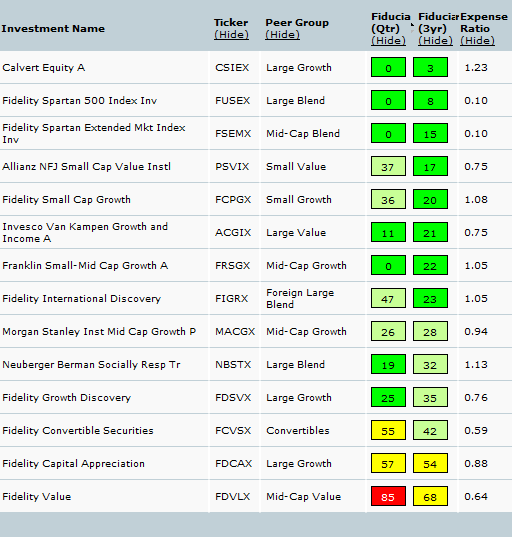This screenshot has width=512, height=538.
Task: Click Calvert Equity A quarterly score 0
Action: (388, 67)
